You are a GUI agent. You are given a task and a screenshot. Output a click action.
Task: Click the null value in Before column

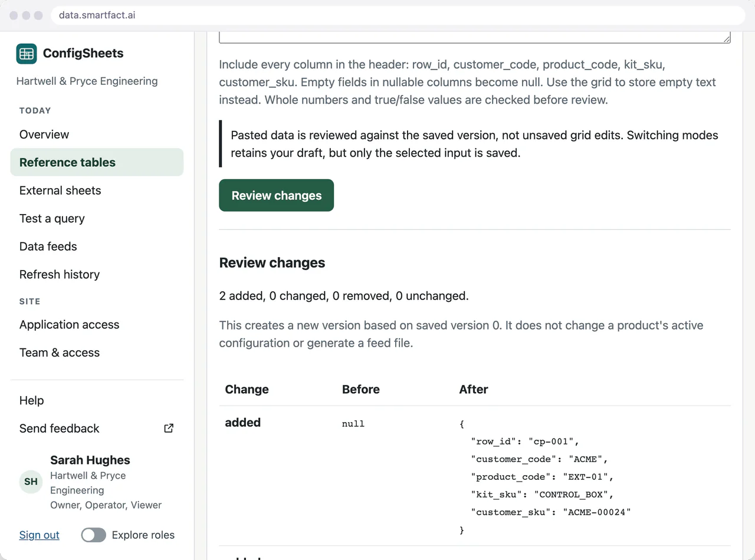point(353,424)
